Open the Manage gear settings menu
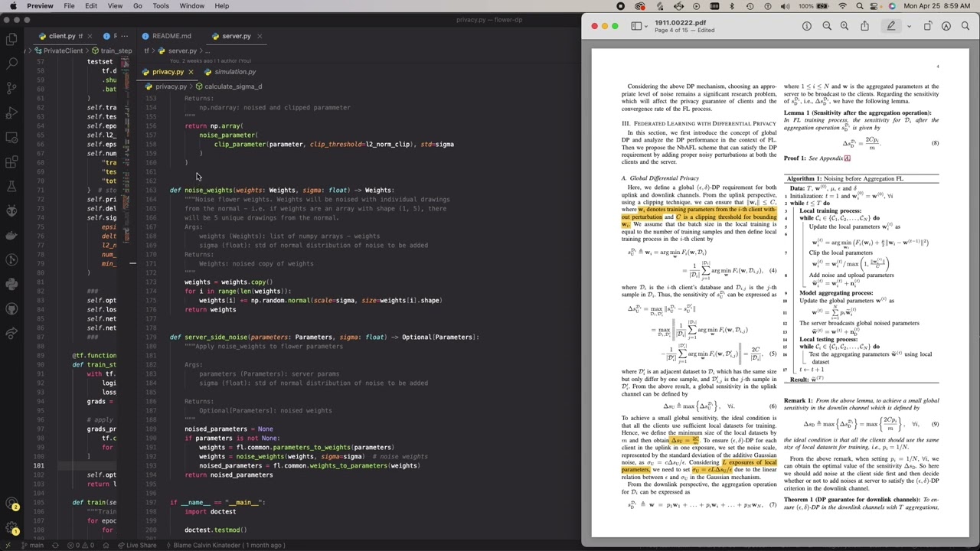 pyautogui.click(x=11, y=528)
